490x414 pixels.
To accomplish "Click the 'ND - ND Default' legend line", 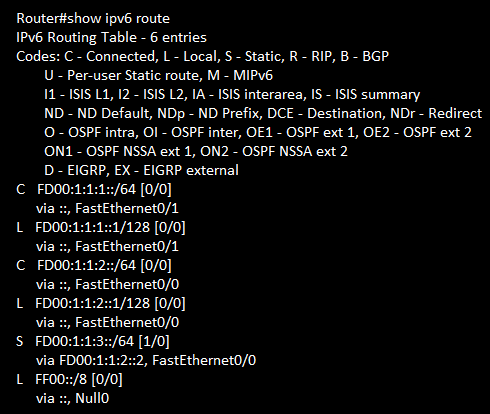I will [x=263, y=113].
